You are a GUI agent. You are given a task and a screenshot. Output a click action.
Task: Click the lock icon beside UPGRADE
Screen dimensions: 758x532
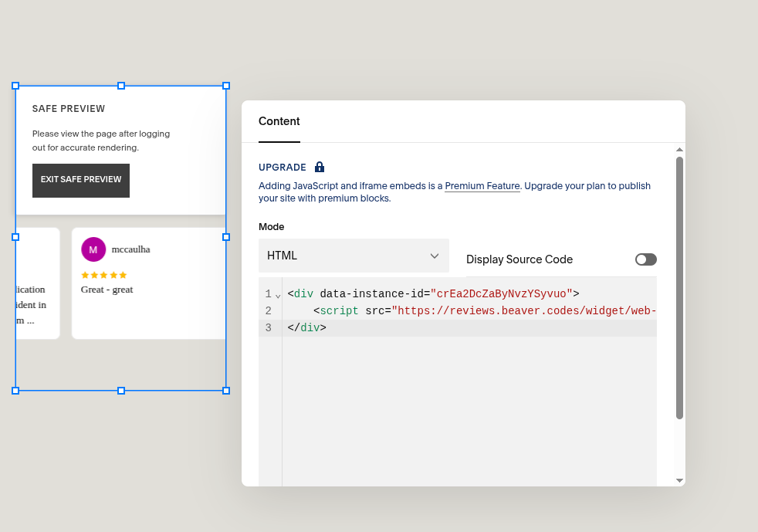pos(320,168)
